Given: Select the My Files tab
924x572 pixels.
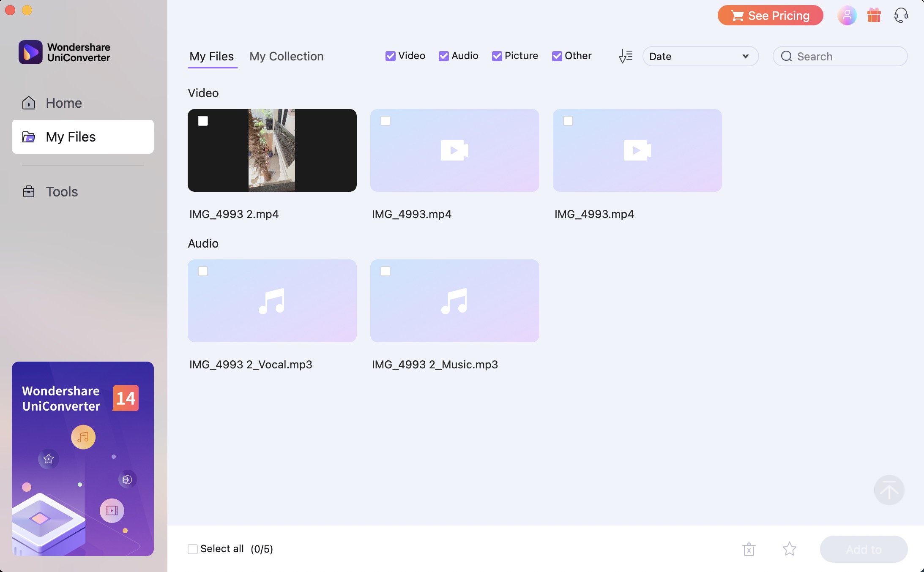Looking at the screenshot, I should point(211,55).
